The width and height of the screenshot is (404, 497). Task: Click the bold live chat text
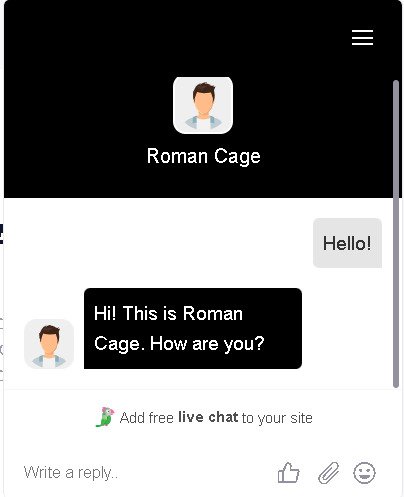208,417
